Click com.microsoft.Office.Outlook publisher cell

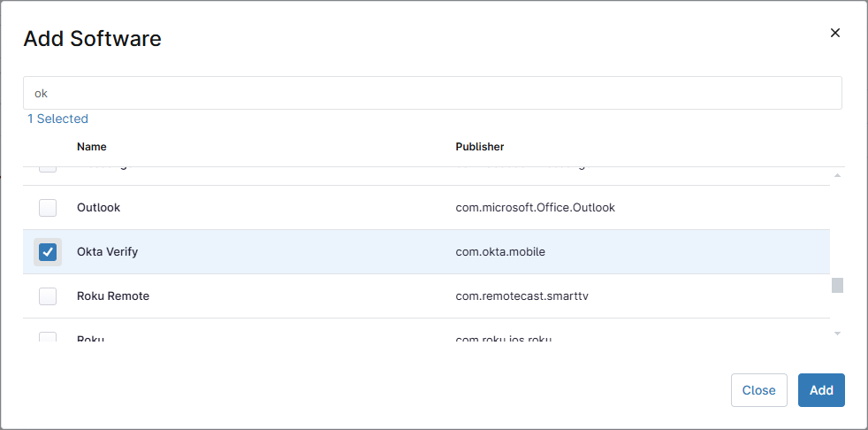[x=536, y=208]
